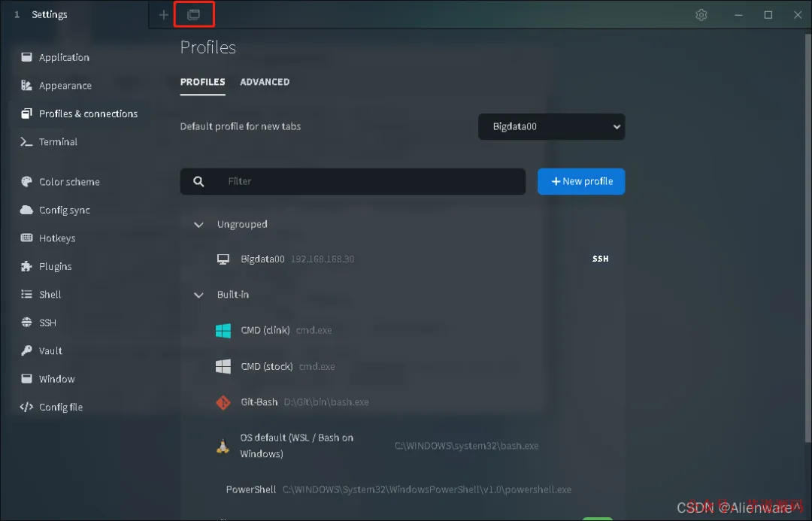Open the CMD (clink) profile

pos(402,330)
